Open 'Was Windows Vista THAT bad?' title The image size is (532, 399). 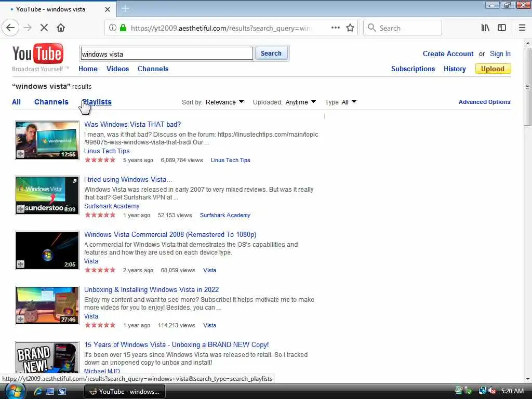(132, 125)
